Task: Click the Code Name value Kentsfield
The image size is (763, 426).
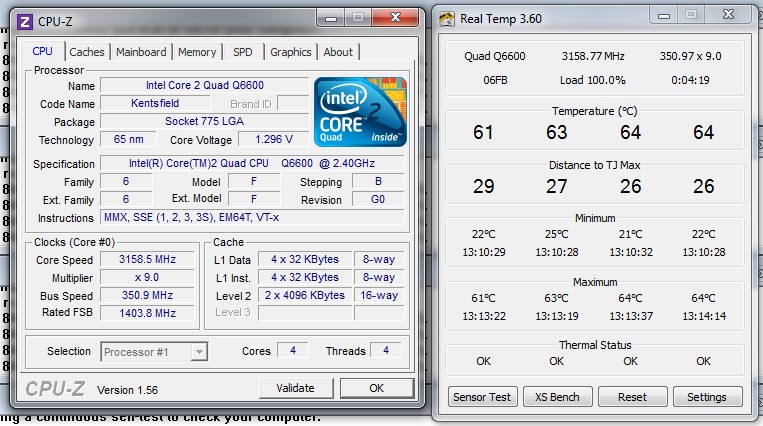Action: (x=155, y=103)
